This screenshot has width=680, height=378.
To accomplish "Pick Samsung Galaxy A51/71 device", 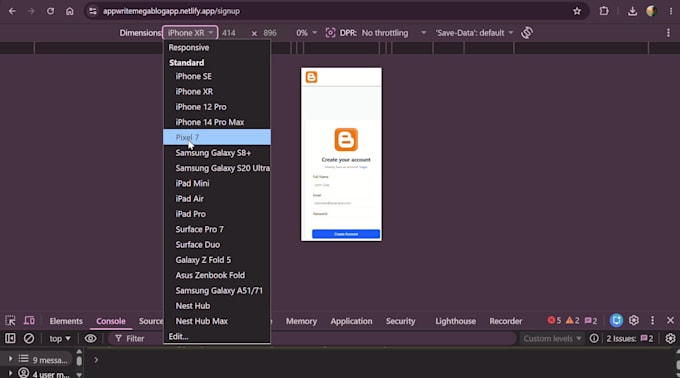I will 217,290.
